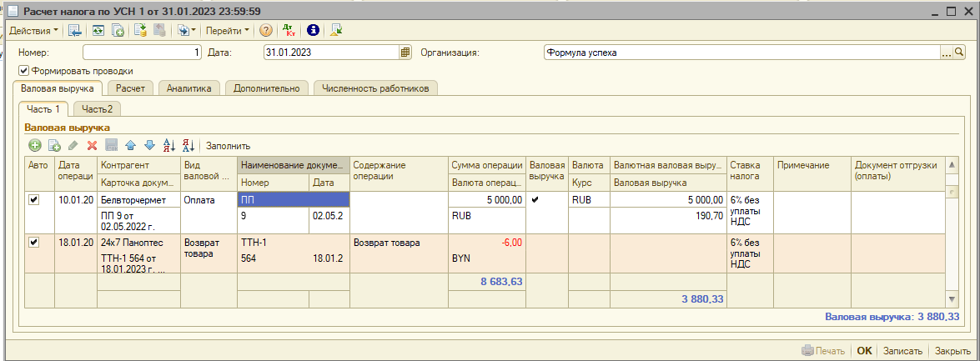Open the Организация selection ellipsis button
The height and width of the screenshot is (361, 980).
947,53
